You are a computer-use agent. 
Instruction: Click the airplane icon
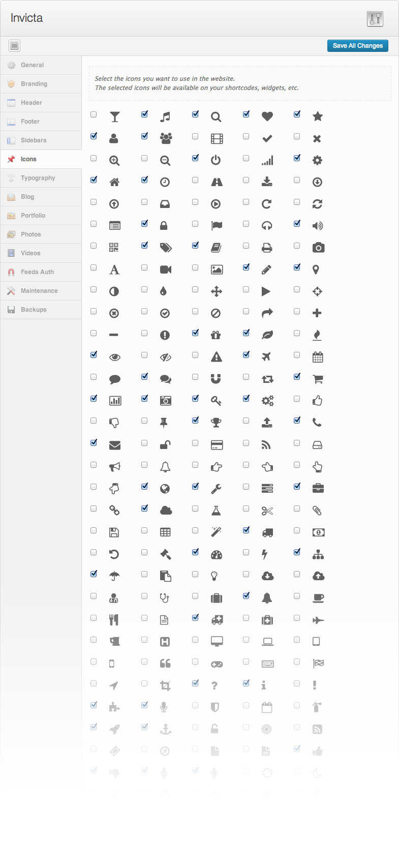tap(266, 356)
